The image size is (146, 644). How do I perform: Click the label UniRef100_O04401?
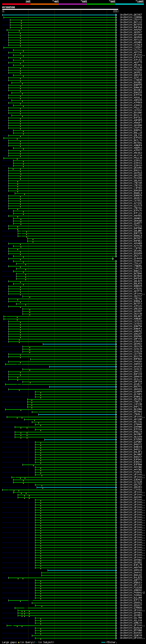pyautogui.click(x=131, y=261)
